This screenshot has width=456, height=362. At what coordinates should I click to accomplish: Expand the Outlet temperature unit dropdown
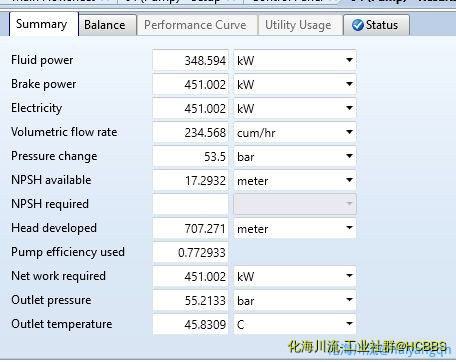349,324
